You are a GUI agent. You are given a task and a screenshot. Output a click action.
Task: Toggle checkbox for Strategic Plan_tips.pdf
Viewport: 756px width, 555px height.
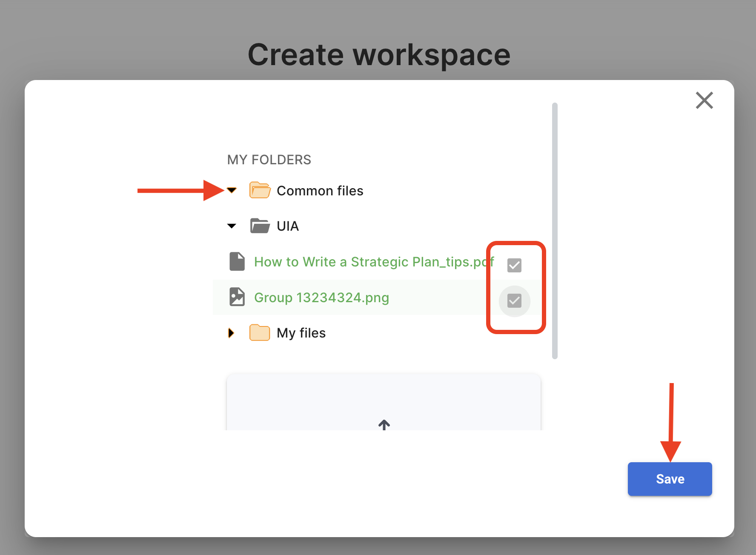(514, 265)
